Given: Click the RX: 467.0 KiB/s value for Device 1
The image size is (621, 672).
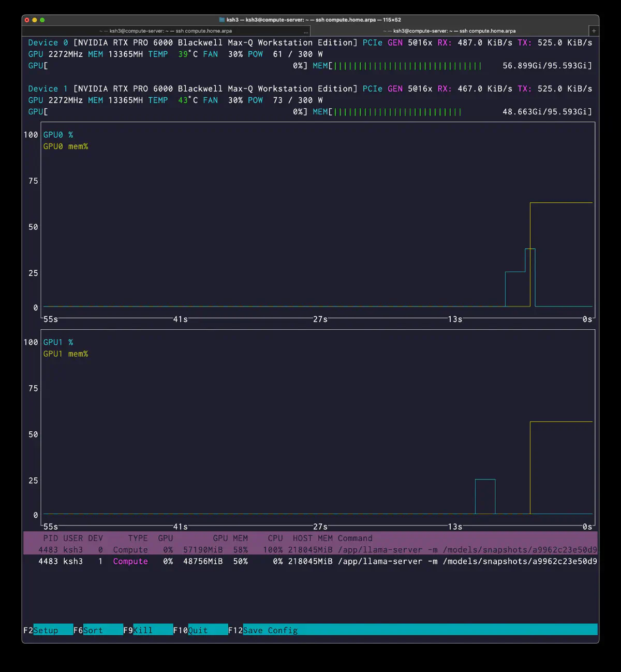Looking at the screenshot, I should coord(475,89).
